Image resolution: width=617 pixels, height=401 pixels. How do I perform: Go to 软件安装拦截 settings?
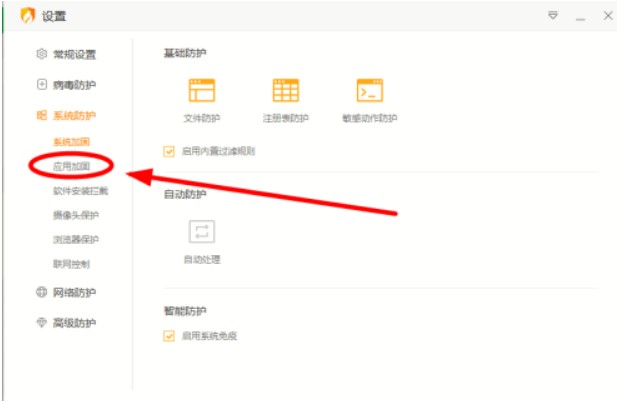tap(80, 190)
